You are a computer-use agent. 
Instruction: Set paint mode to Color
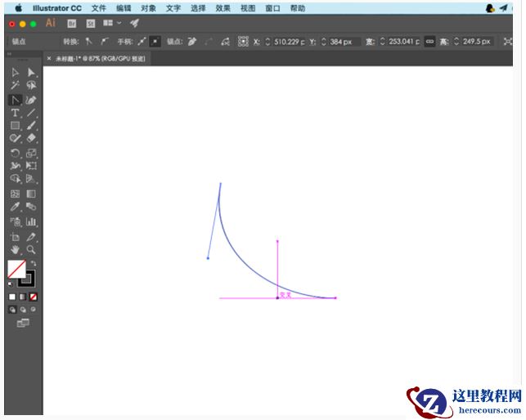(x=12, y=297)
